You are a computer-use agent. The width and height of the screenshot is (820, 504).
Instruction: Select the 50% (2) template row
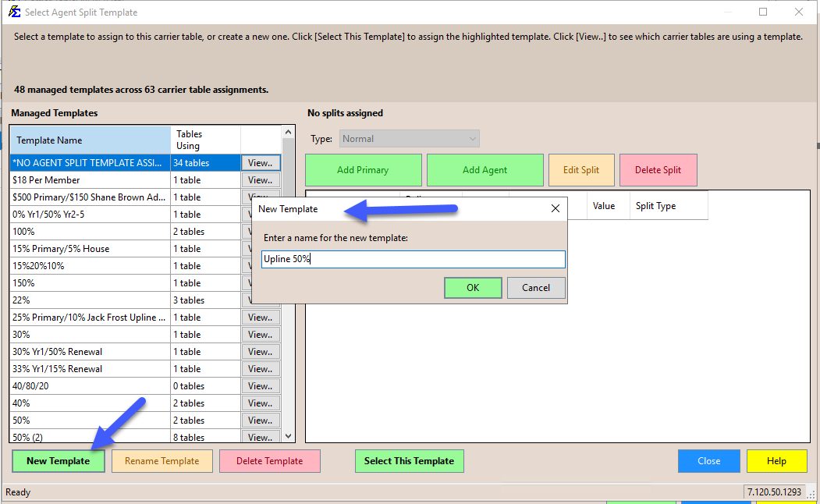click(91, 437)
